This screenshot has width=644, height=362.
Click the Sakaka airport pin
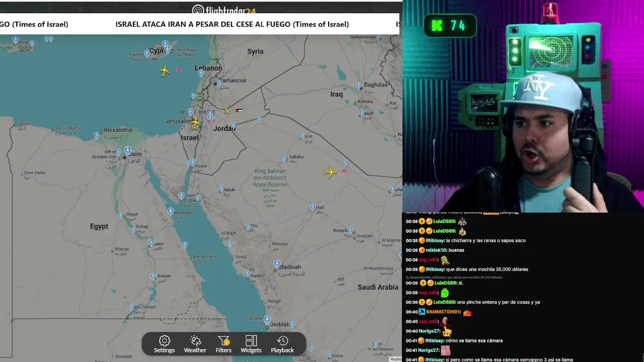284,159
